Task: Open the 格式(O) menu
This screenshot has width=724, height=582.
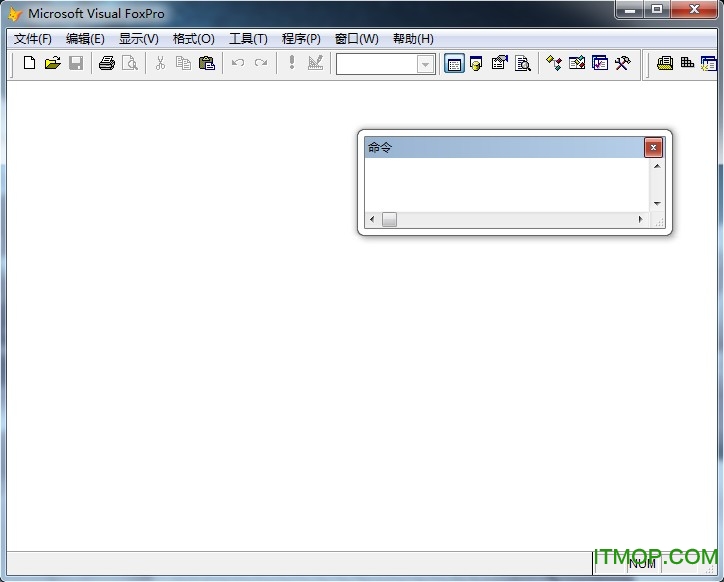Action: (193, 39)
